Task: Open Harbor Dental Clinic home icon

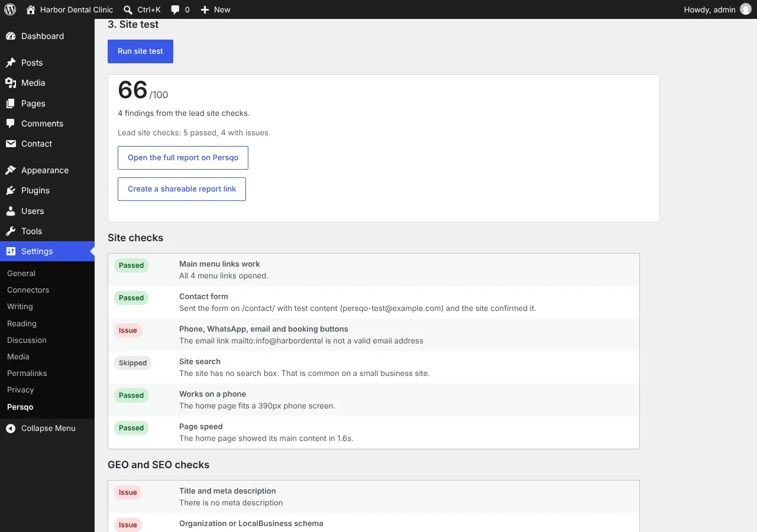Action: click(31, 9)
